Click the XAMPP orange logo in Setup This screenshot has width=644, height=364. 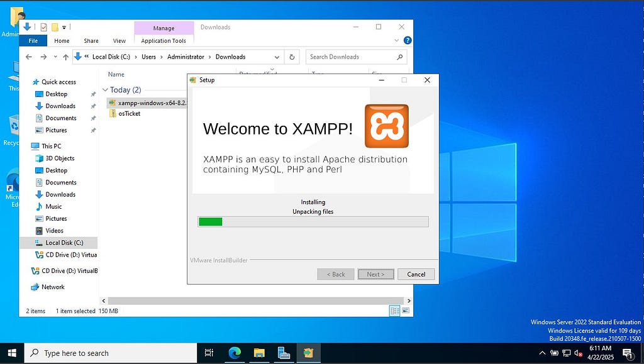[387, 126]
